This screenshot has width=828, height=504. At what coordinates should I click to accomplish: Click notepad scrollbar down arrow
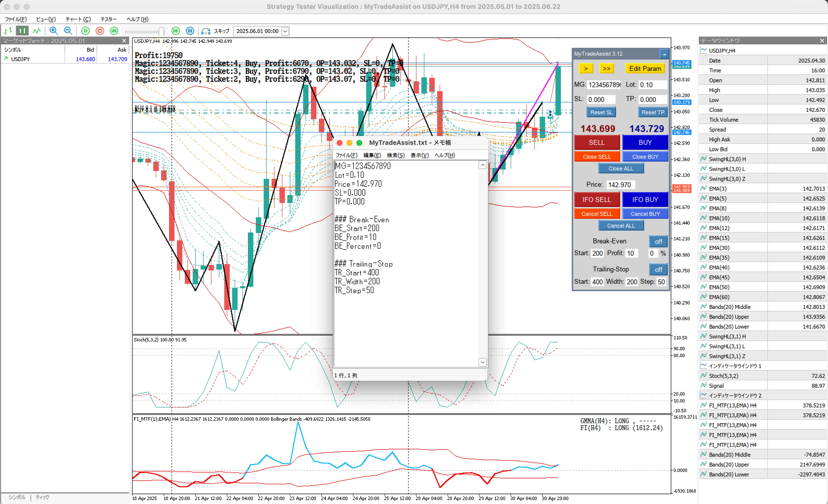tap(483, 362)
